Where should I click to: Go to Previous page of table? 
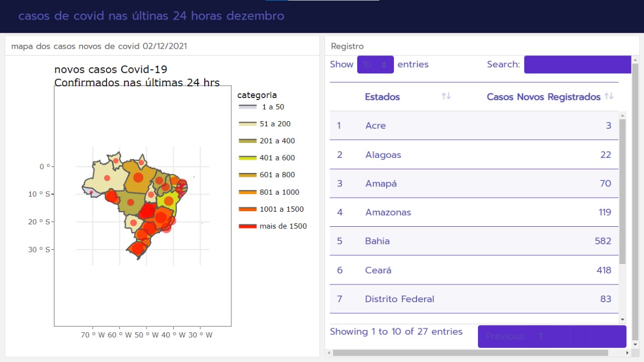tap(505, 336)
